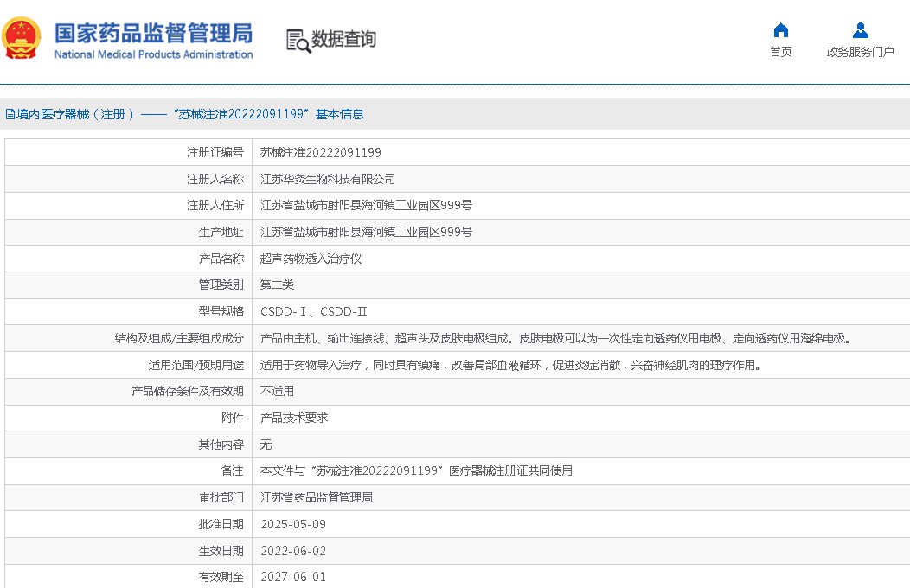Click the national emblem logo
Viewport: 910px width, 588px height.
[x=22, y=39]
